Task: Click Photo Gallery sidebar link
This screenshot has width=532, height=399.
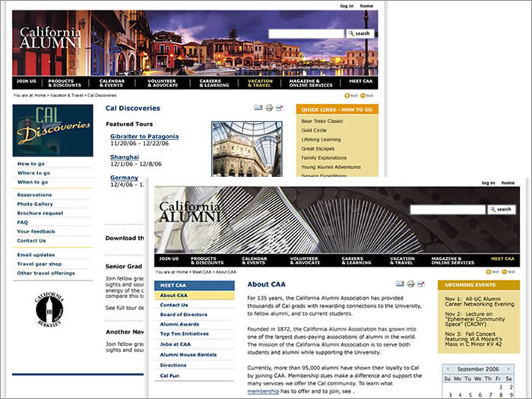Action: point(35,204)
